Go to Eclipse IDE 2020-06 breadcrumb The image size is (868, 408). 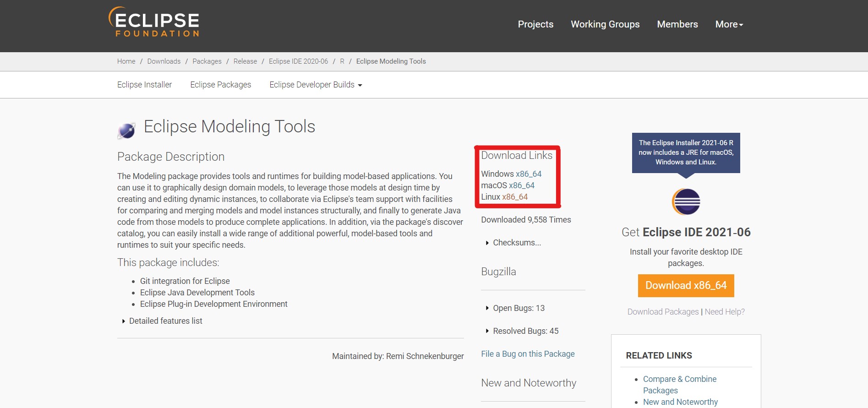pyautogui.click(x=298, y=61)
